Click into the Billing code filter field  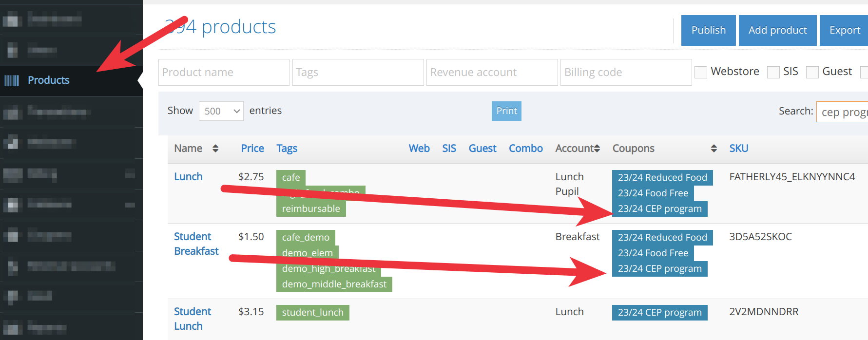[x=626, y=73]
